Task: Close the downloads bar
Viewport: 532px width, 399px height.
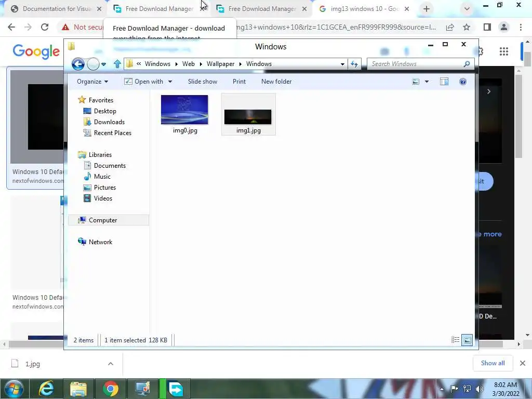Action: [x=523, y=363]
